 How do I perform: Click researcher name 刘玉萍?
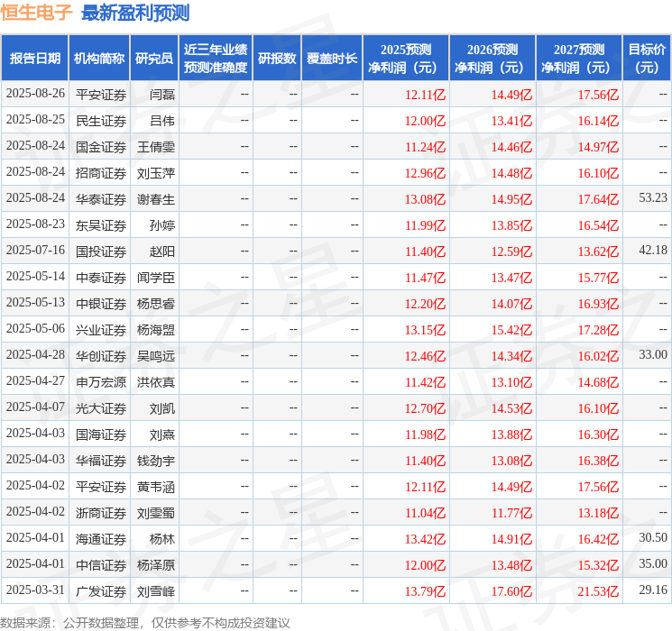156,173
